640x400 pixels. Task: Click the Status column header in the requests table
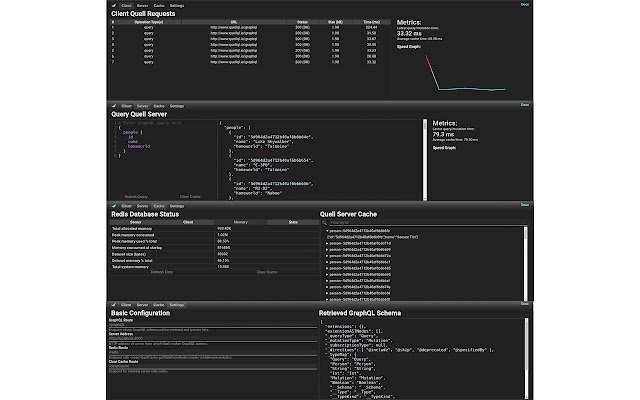click(x=302, y=22)
